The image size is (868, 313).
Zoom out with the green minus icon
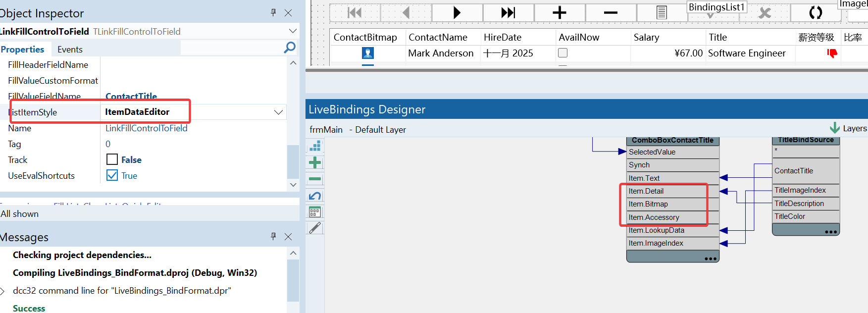point(315,179)
